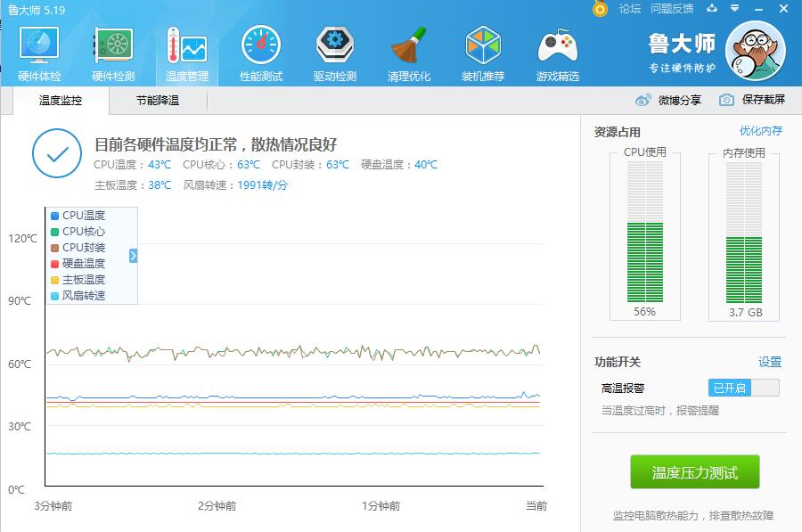Disable the 高温报警 high-temperature alarm switch

coord(742,388)
